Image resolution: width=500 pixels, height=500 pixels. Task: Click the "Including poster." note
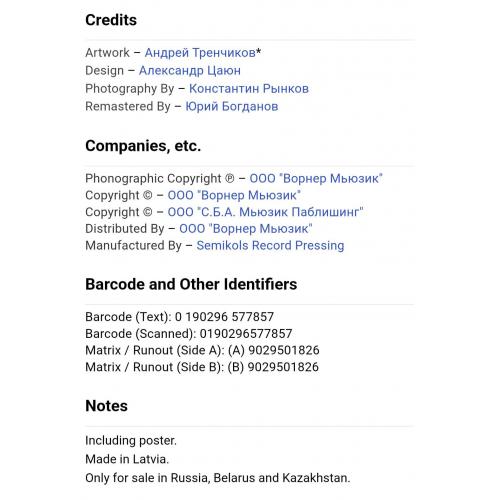point(131,441)
